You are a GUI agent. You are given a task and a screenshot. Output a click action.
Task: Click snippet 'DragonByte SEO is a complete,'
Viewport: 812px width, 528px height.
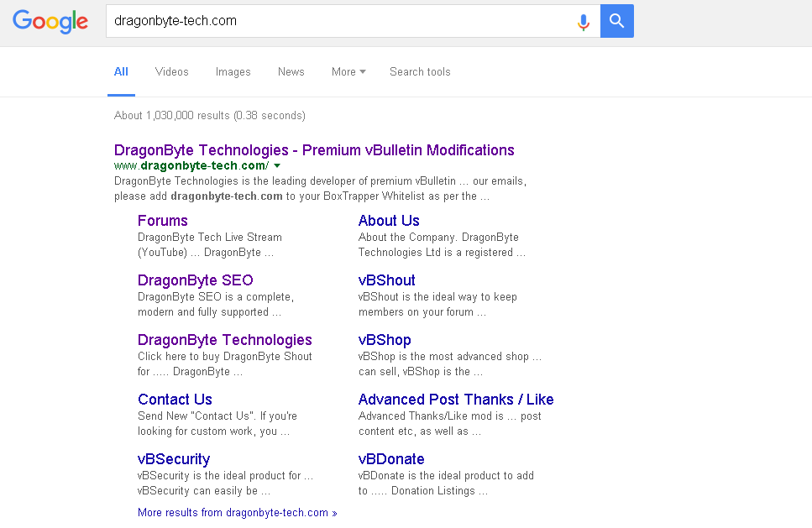pyautogui.click(x=216, y=296)
